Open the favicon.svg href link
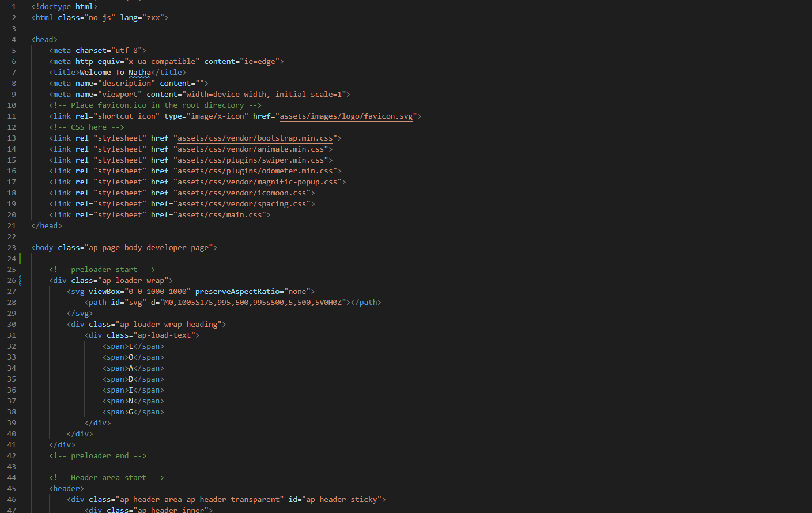This screenshot has width=812, height=513. click(346, 116)
